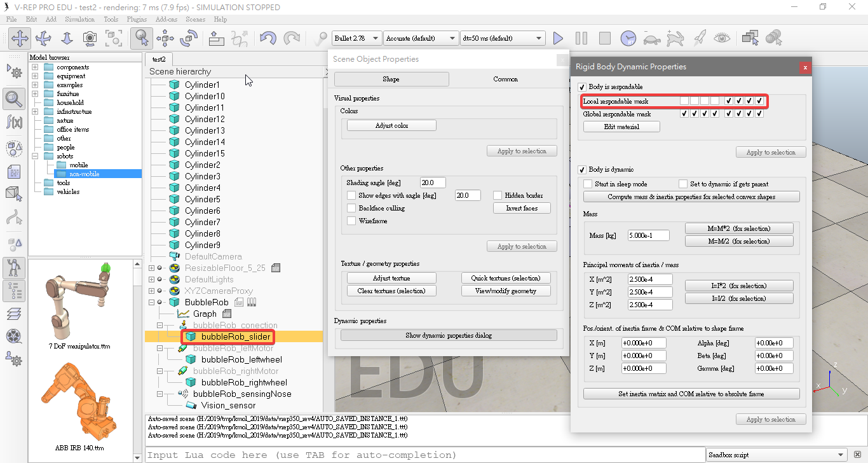Click Compute mass & inertia properties button

691,197
